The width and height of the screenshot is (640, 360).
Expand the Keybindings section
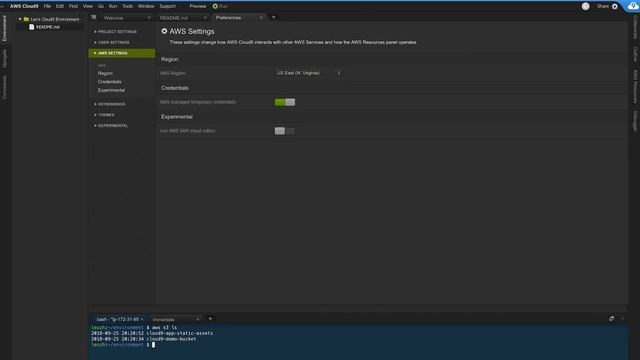point(110,104)
